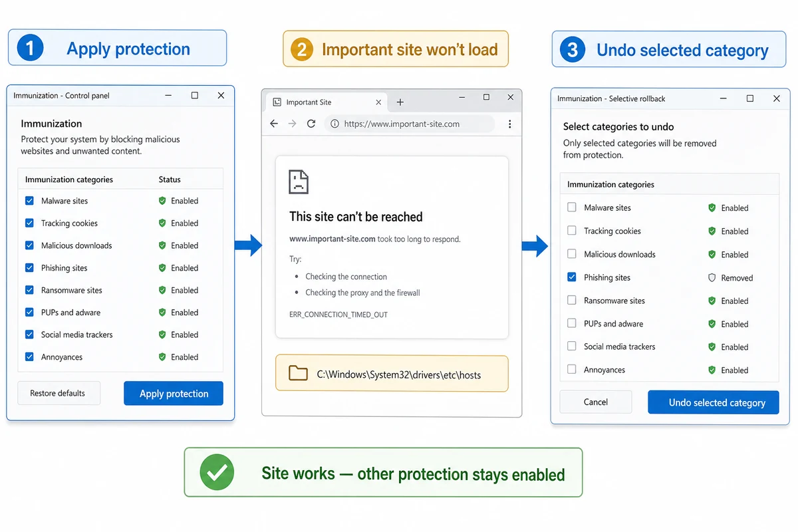The width and height of the screenshot is (798, 532).
Task: Click green shield icon next to Social media trackers in Selective rollback
Action: (712, 347)
